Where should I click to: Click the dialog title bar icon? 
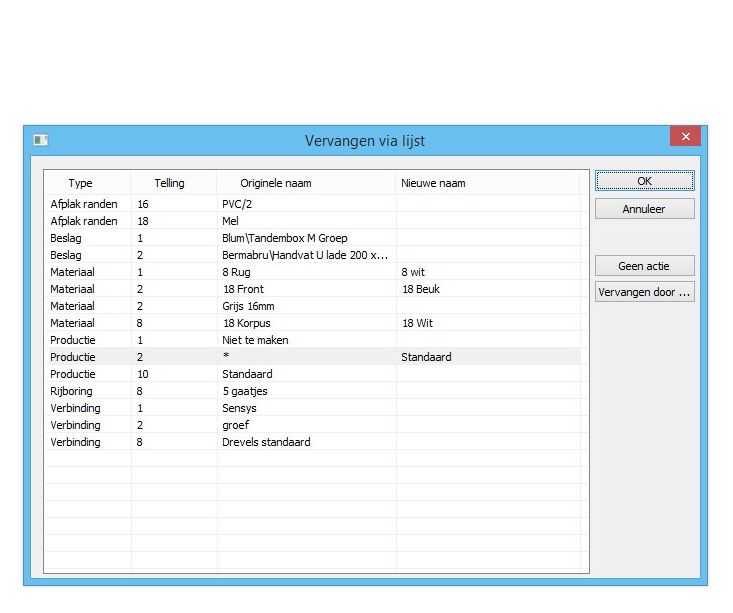click(x=41, y=140)
